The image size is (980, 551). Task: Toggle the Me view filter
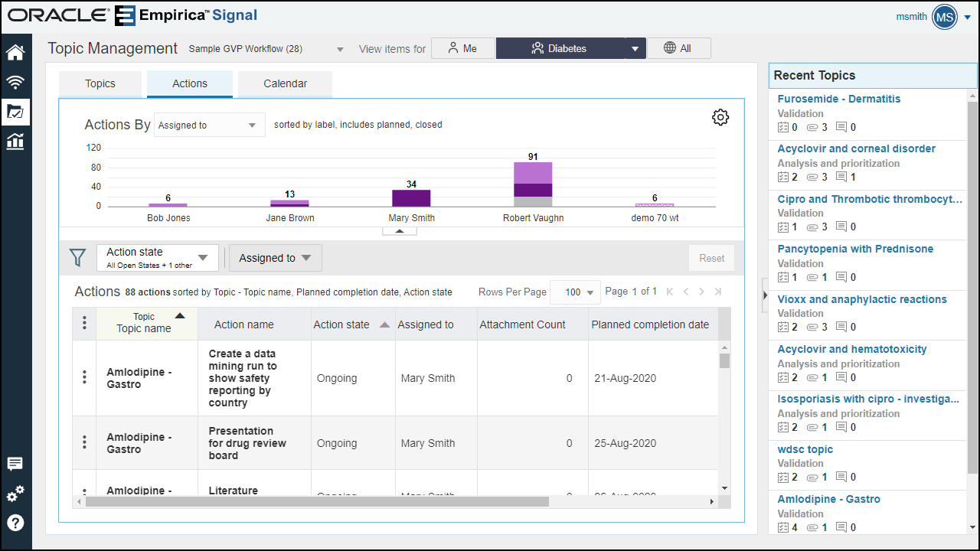pyautogui.click(x=462, y=47)
